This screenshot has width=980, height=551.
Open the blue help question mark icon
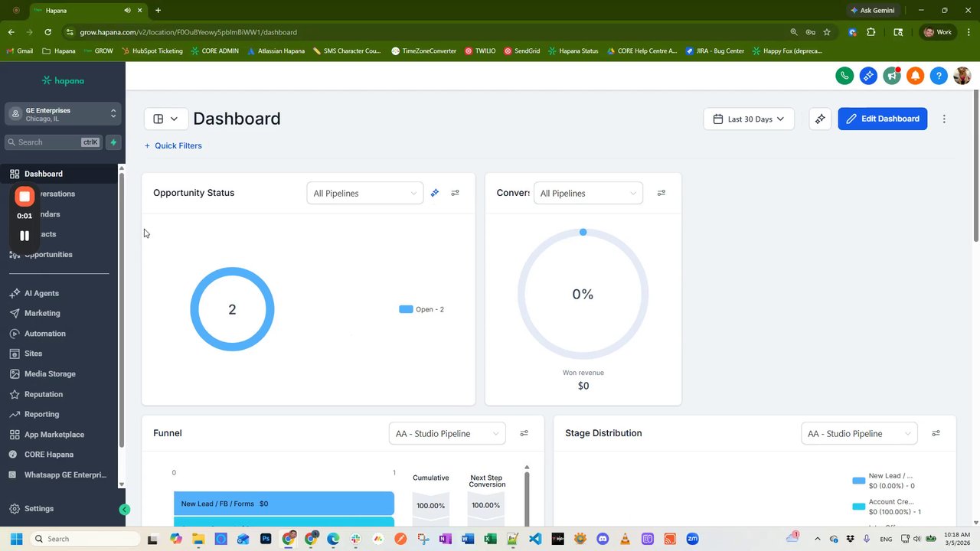[x=939, y=76]
